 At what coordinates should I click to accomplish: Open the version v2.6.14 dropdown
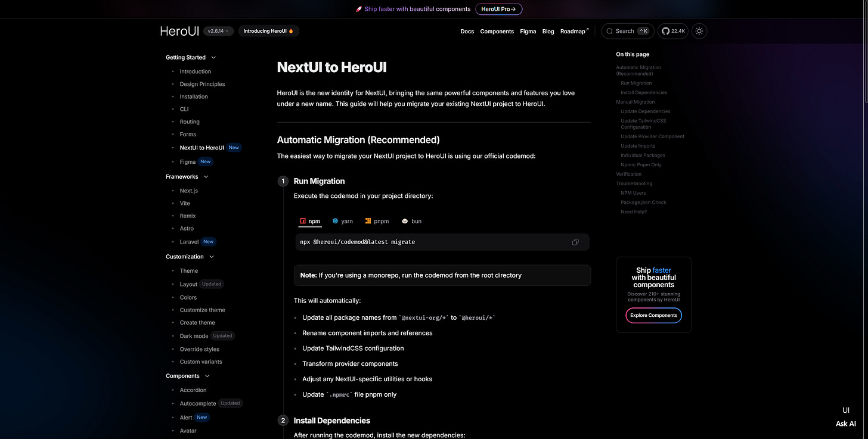pyautogui.click(x=218, y=31)
